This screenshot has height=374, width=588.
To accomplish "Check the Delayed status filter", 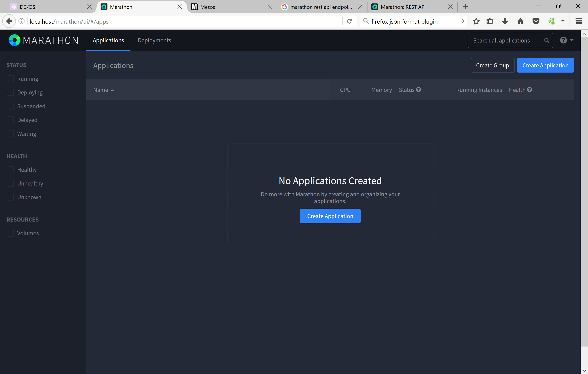I will 10,120.
